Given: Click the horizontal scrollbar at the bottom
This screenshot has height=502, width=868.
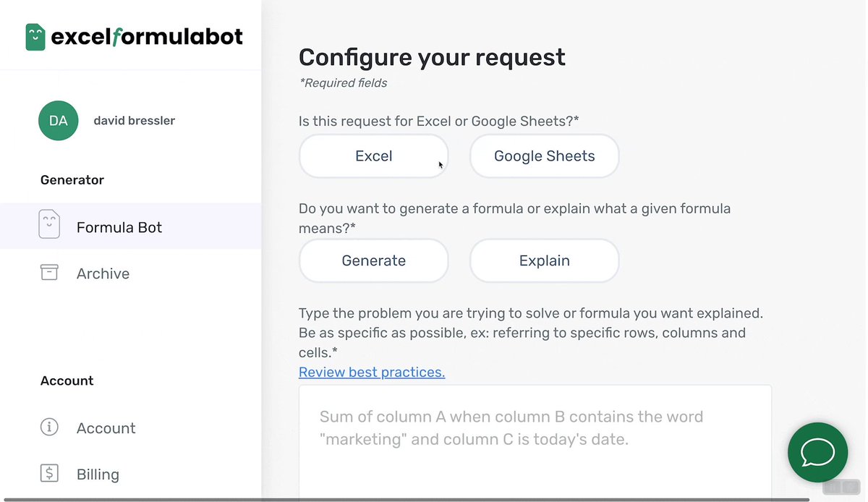Looking at the screenshot, I should pyautogui.click(x=405, y=499).
